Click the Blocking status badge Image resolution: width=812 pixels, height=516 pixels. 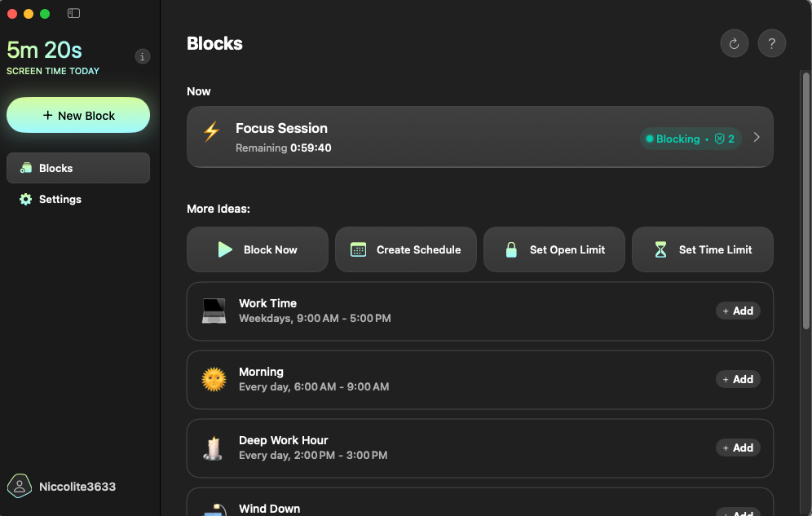691,139
